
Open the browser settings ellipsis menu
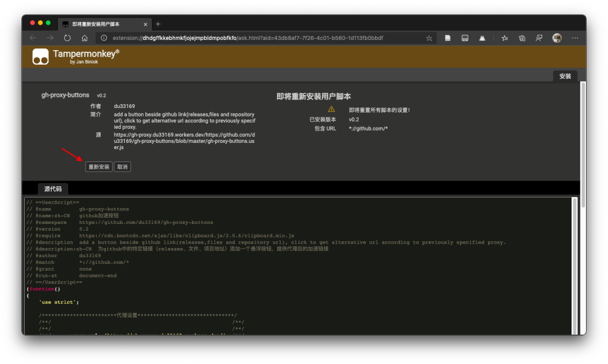point(575,38)
